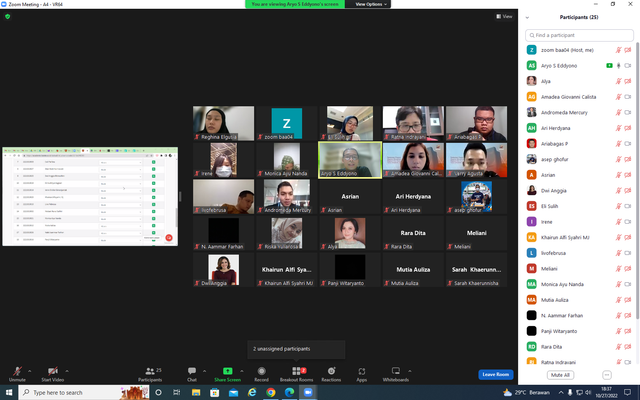Image resolution: width=640 pixels, height=400 pixels.
Task: Open Microsoft Edge from taskbar
Action: tap(289, 392)
